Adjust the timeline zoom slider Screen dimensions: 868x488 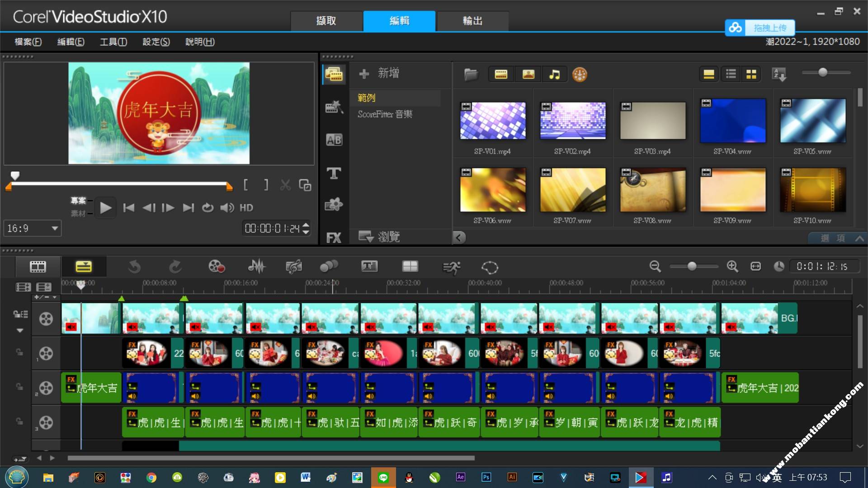point(692,267)
